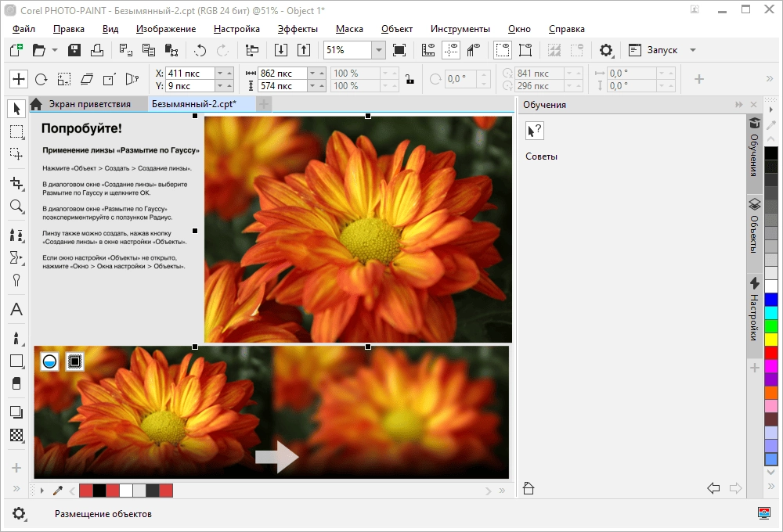The width and height of the screenshot is (783, 532).
Task: Click the Запуск button
Action: (x=653, y=50)
